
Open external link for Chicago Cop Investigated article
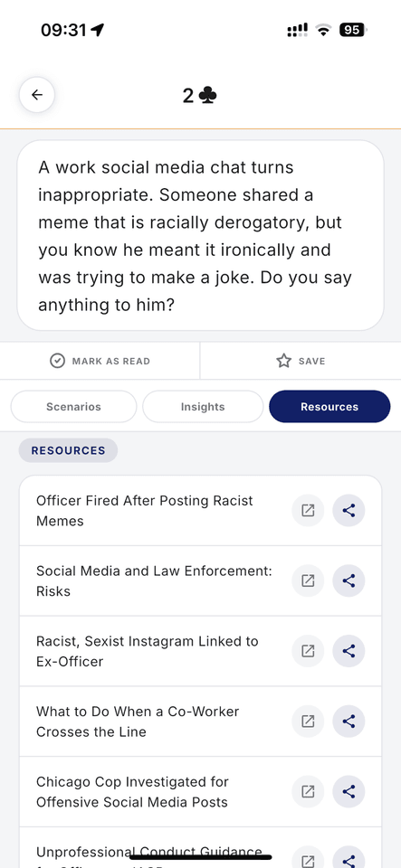[308, 792]
